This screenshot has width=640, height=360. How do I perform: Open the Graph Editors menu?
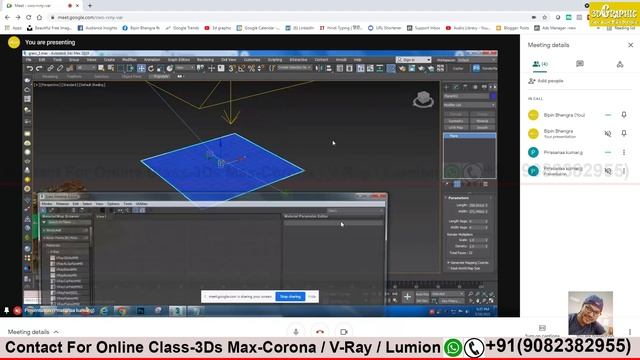click(x=179, y=60)
